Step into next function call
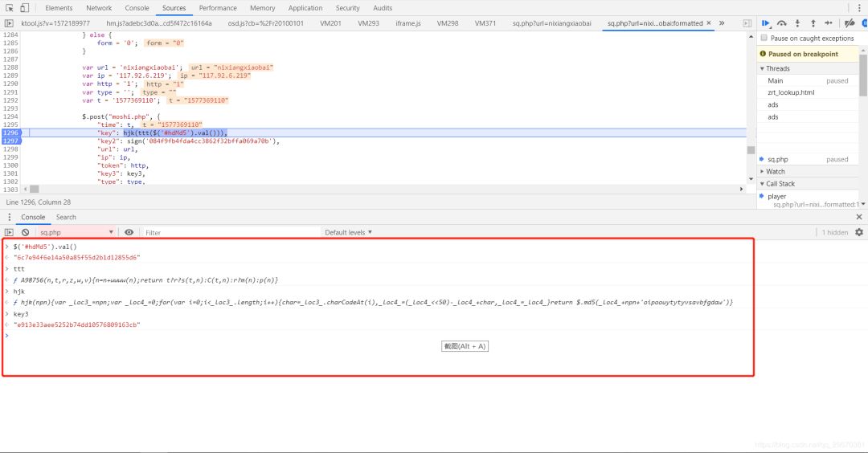 click(x=797, y=23)
